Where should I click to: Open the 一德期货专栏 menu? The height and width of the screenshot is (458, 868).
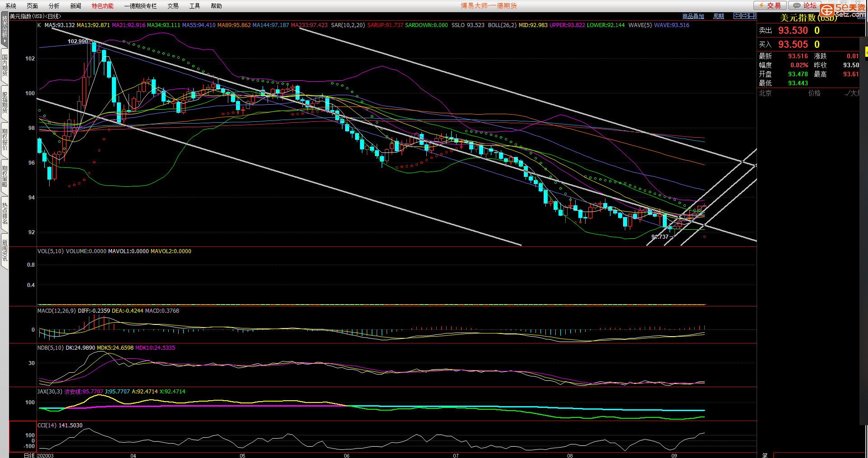tap(141, 6)
